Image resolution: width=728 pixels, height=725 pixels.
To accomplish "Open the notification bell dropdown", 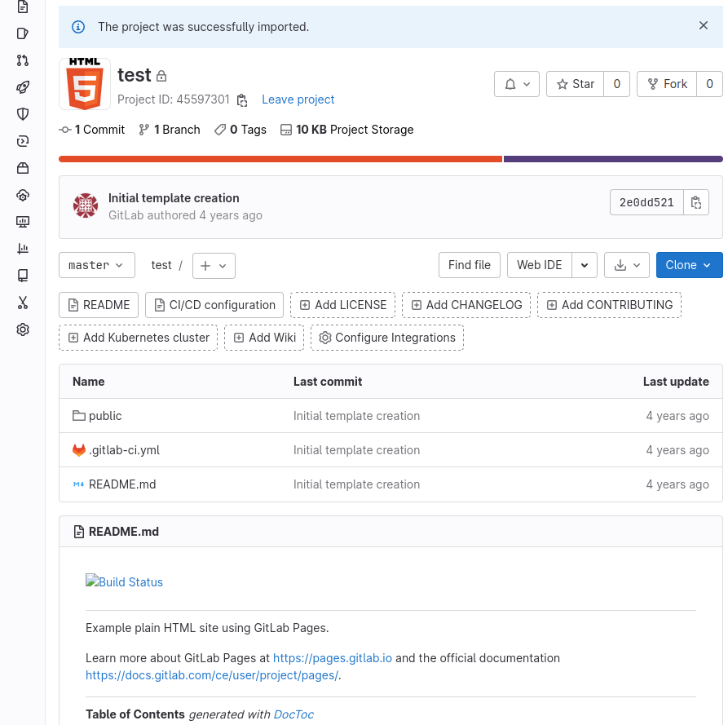I will click(x=517, y=83).
